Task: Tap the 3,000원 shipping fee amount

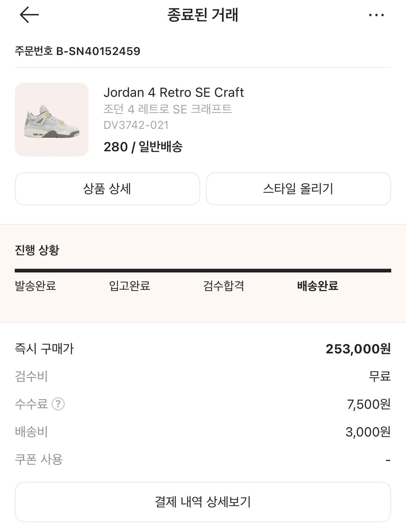Action: 368,432
